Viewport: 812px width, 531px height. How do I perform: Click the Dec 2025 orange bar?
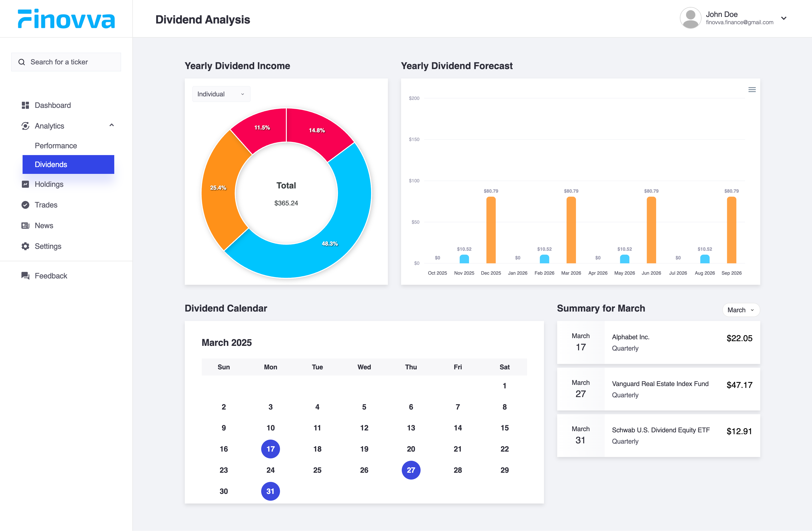(x=491, y=230)
